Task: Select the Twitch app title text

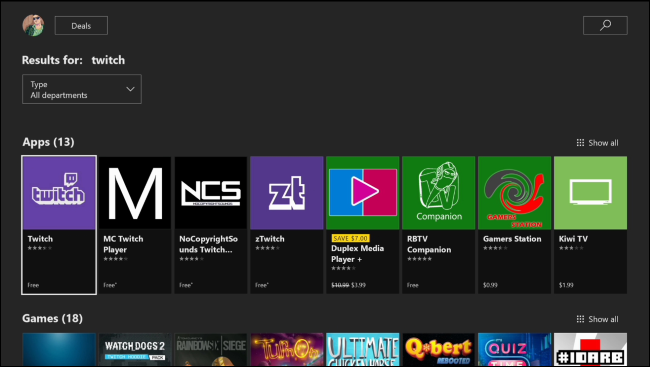Action: (x=40, y=239)
